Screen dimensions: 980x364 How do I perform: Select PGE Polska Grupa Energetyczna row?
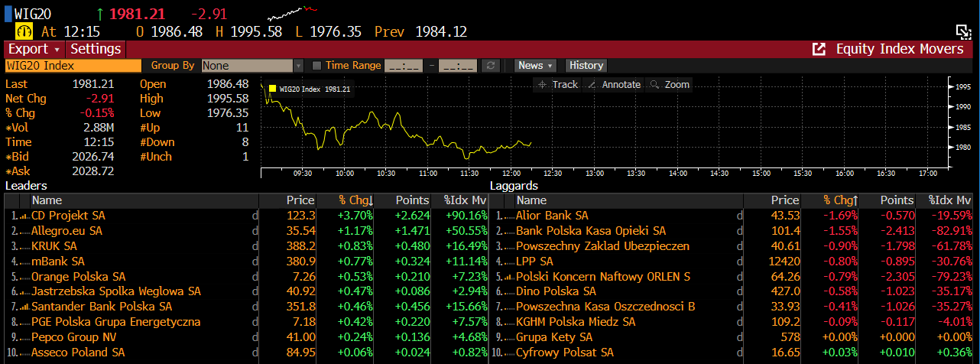[x=115, y=322]
